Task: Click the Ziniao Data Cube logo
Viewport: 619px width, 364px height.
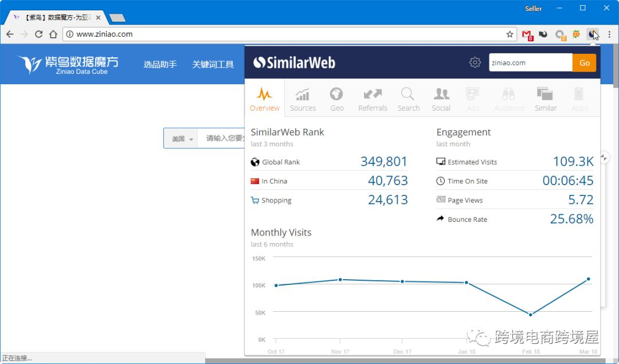Action: (68, 64)
